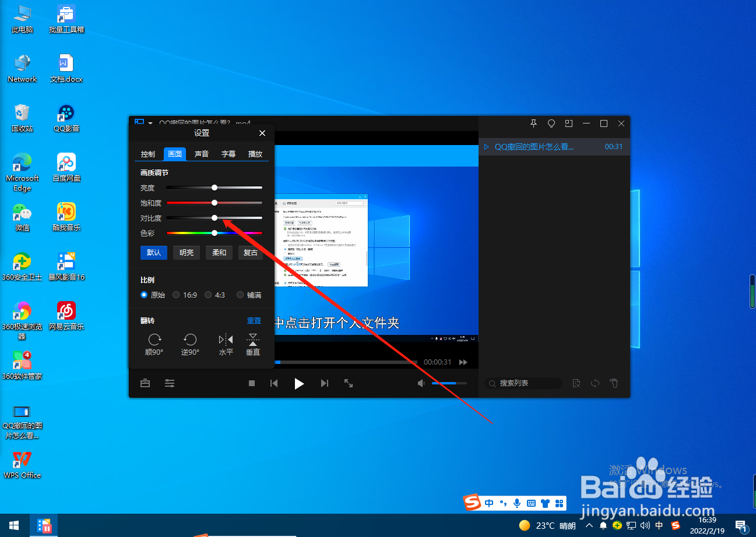Open the 文档.docx file on desktop

click(66, 68)
